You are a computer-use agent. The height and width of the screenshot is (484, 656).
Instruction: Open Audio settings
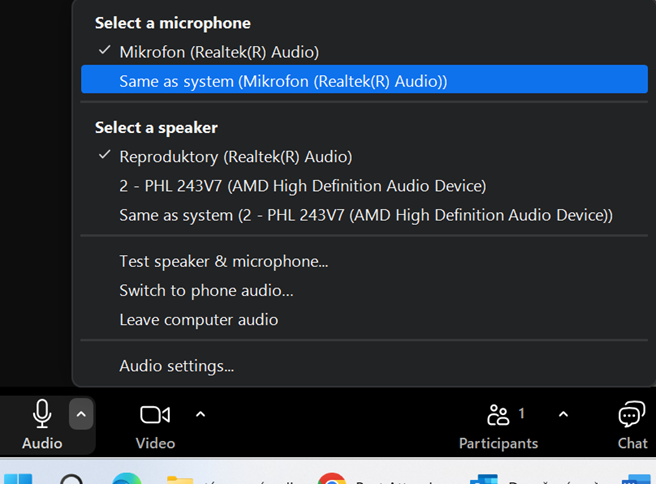click(x=176, y=366)
